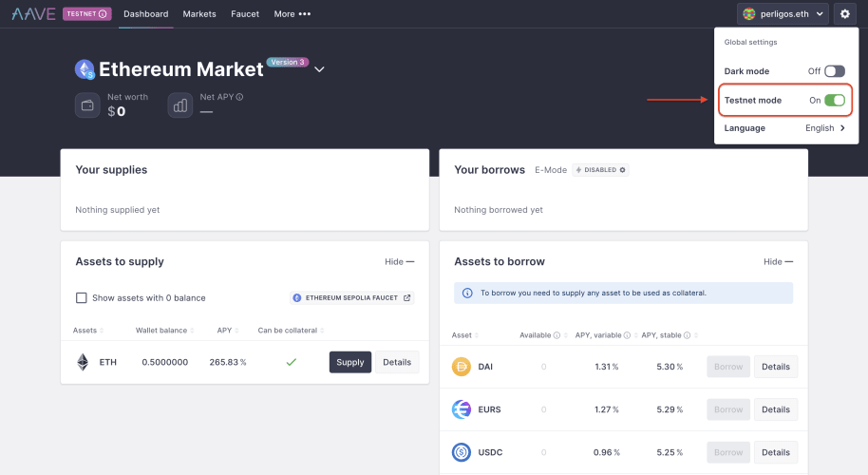Image resolution: width=868 pixels, height=475 pixels.
Task: Click the TESTNET info badge
Action: tap(87, 14)
